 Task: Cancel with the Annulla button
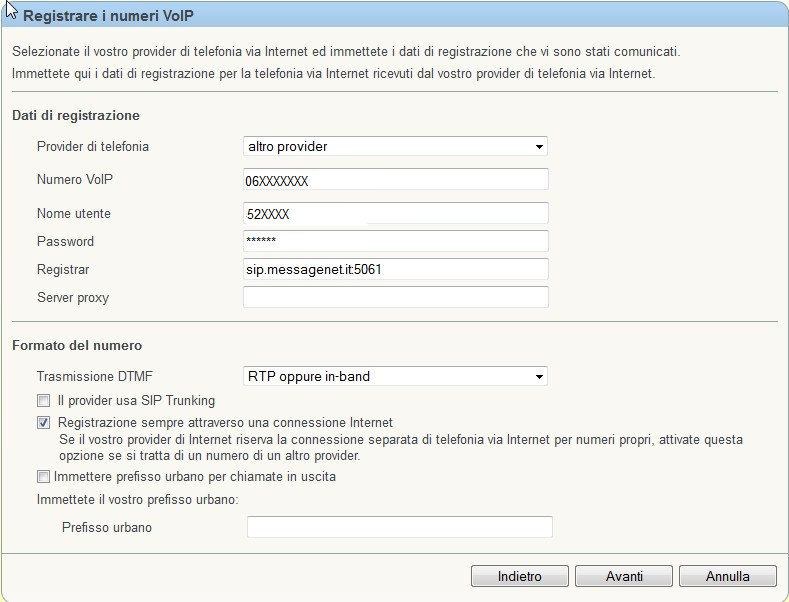point(728,576)
